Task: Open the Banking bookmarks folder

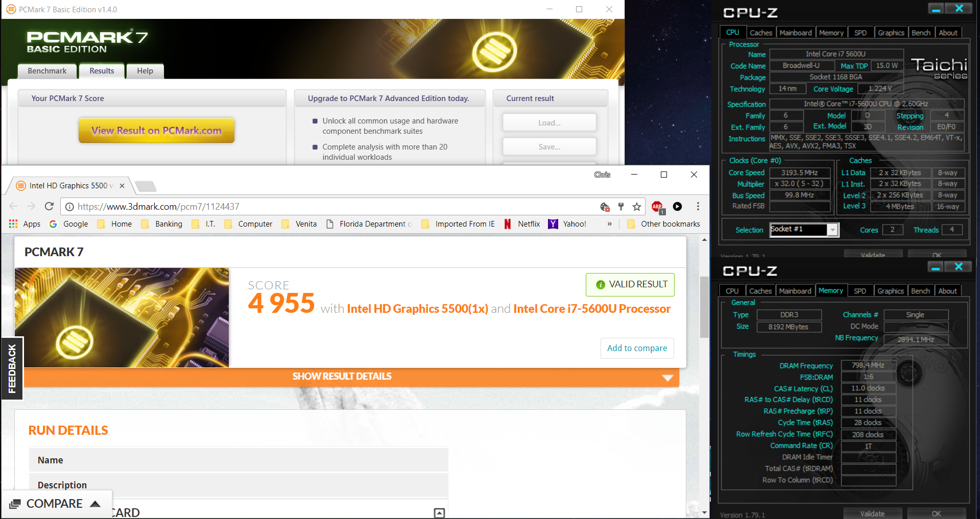Action: [161, 224]
